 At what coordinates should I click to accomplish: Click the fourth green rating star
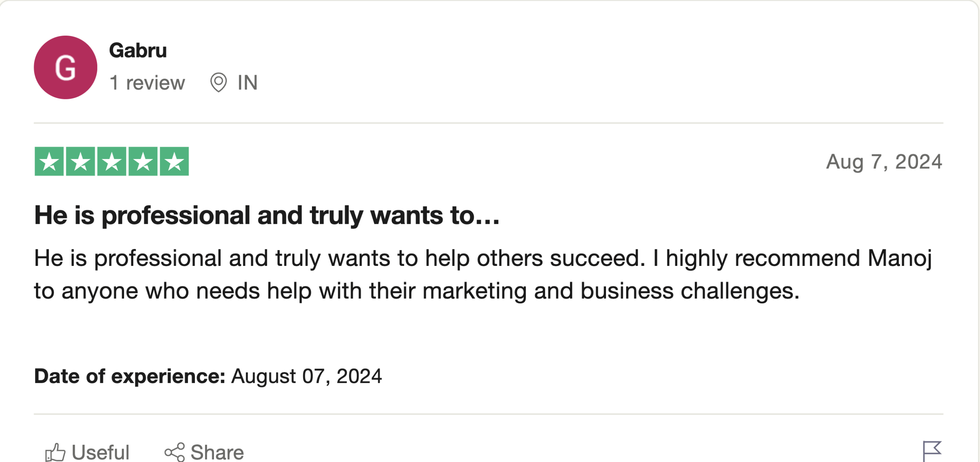tap(143, 161)
